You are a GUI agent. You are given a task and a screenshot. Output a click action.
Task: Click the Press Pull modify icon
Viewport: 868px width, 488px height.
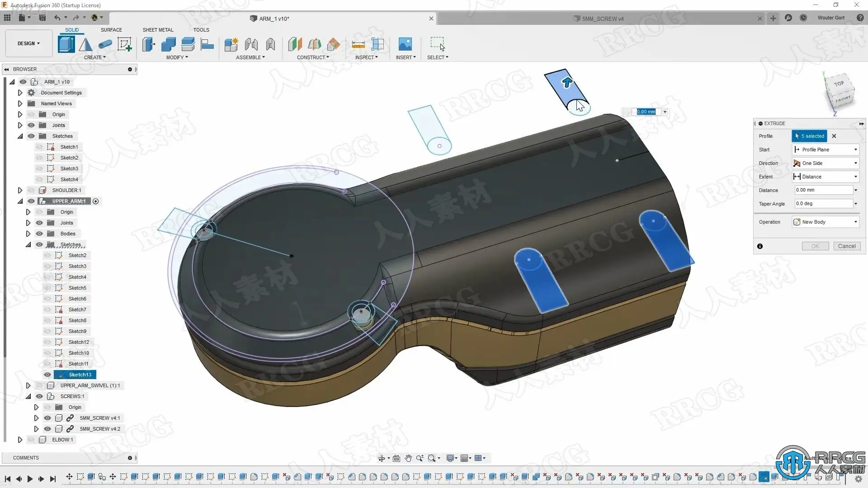[148, 44]
